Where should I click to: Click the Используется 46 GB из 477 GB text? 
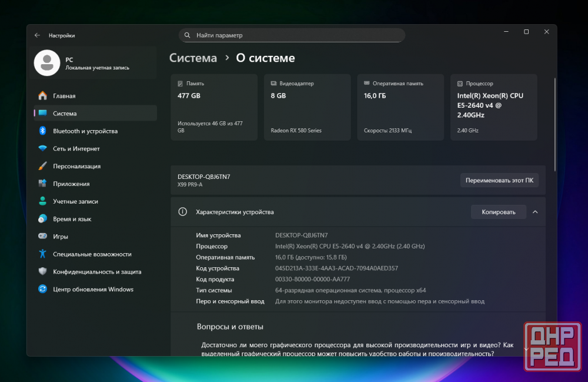(x=210, y=127)
